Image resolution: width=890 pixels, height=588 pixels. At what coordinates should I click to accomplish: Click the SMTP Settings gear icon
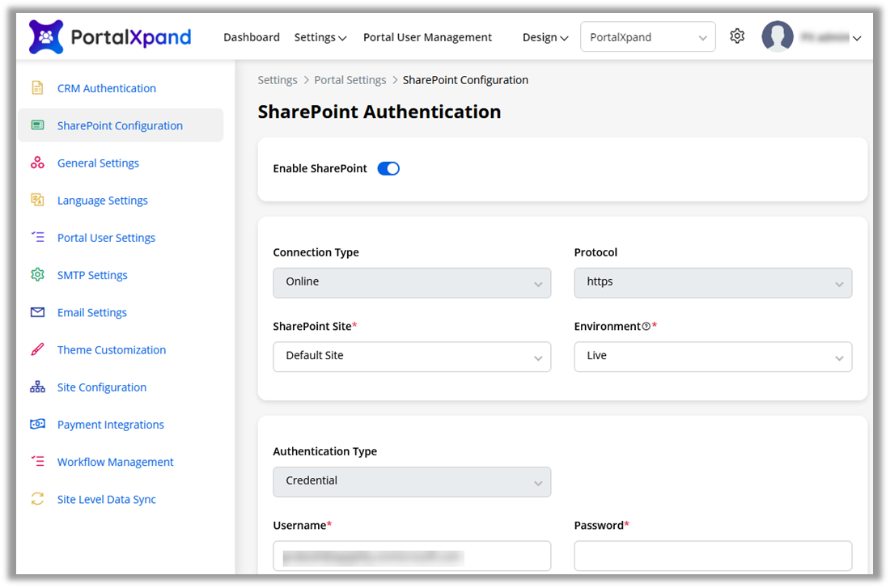pos(37,275)
